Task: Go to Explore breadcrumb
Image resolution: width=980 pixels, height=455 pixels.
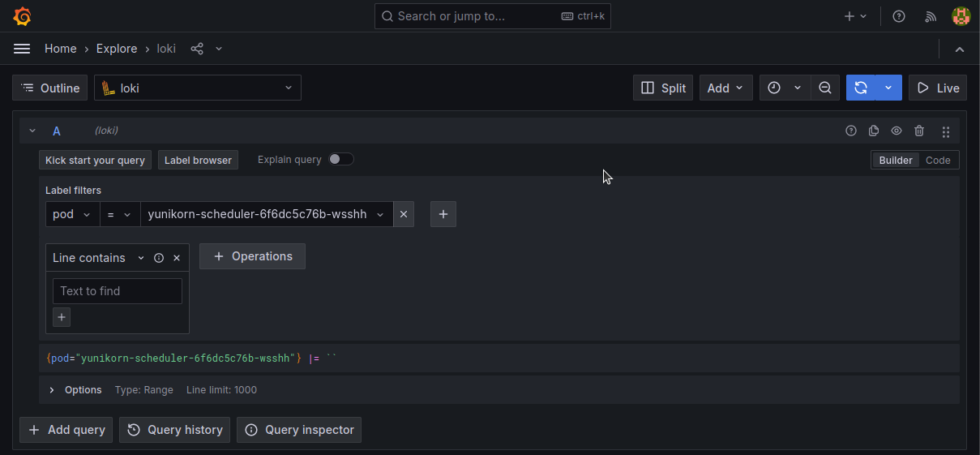Action: [117, 49]
